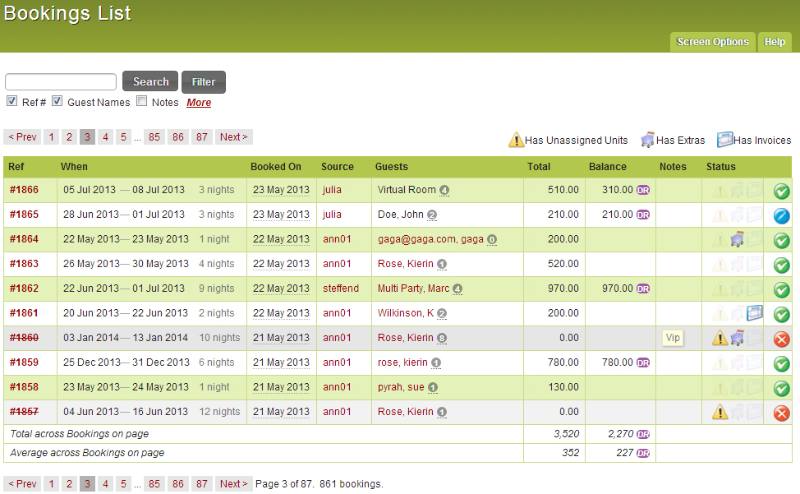This screenshot has height=494, width=800.
Task: Click the extras cart icon in row #1860
Action: coord(737,337)
